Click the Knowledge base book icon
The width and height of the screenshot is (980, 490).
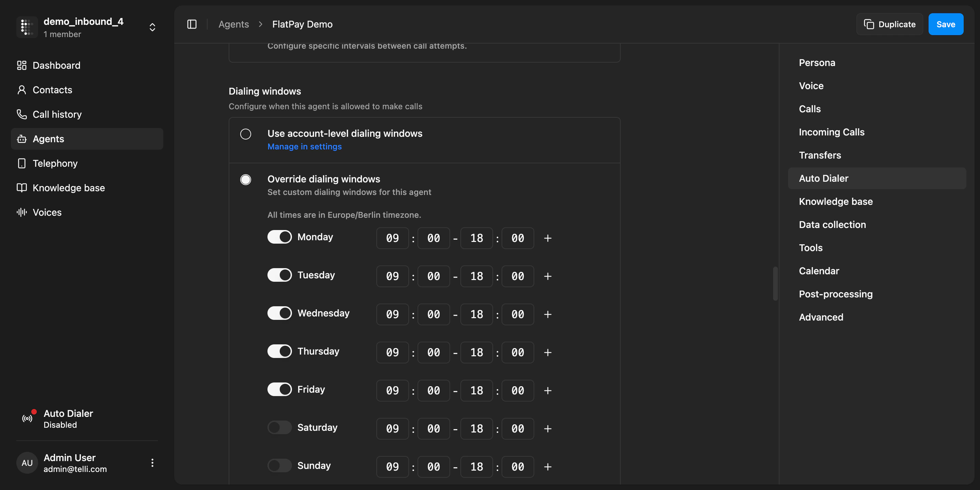(22, 187)
